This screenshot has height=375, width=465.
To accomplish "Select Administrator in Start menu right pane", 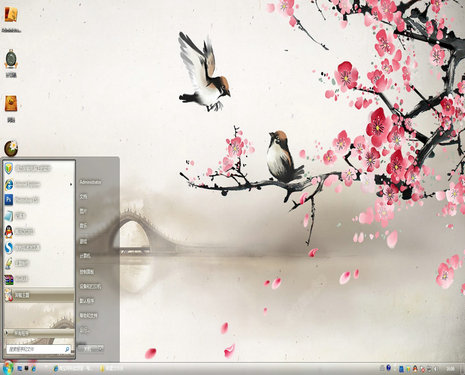I will pos(90,182).
